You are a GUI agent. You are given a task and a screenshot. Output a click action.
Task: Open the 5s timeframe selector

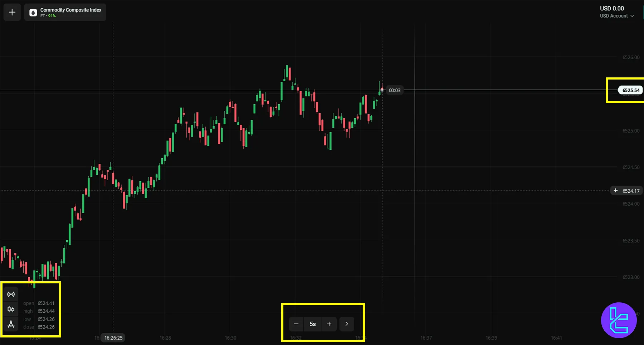coord(313,324)
